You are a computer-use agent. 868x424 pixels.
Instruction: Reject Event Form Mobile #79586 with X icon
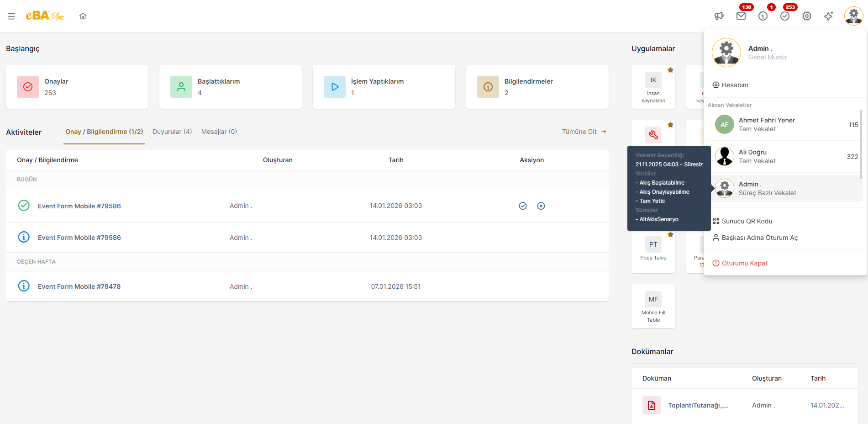(541, 206)
